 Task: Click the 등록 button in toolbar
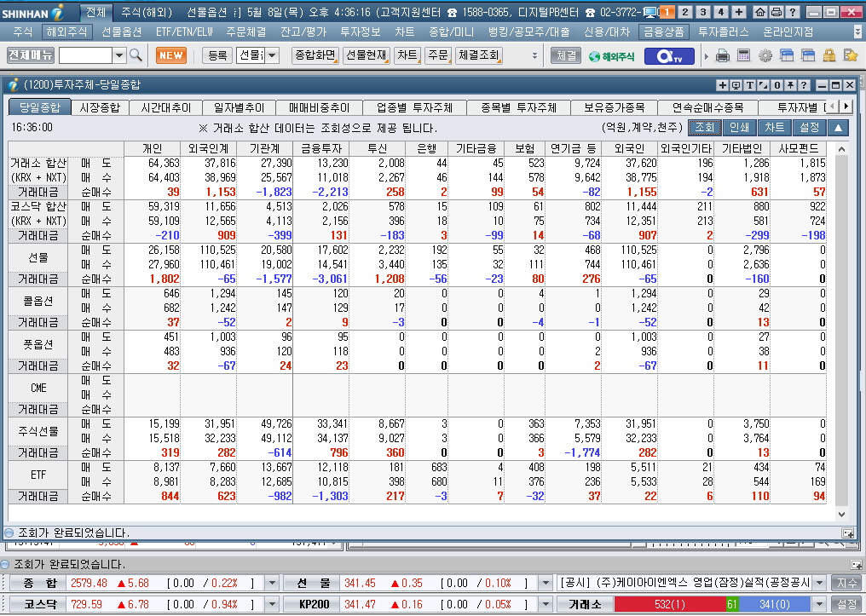pos(217,55)
